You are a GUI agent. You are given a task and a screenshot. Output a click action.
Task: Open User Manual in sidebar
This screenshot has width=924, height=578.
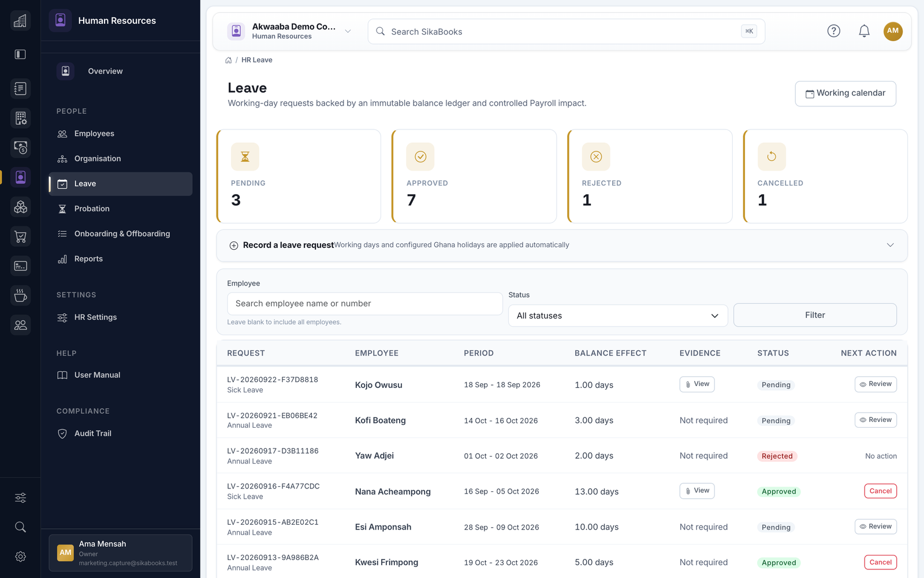(121, 375)
